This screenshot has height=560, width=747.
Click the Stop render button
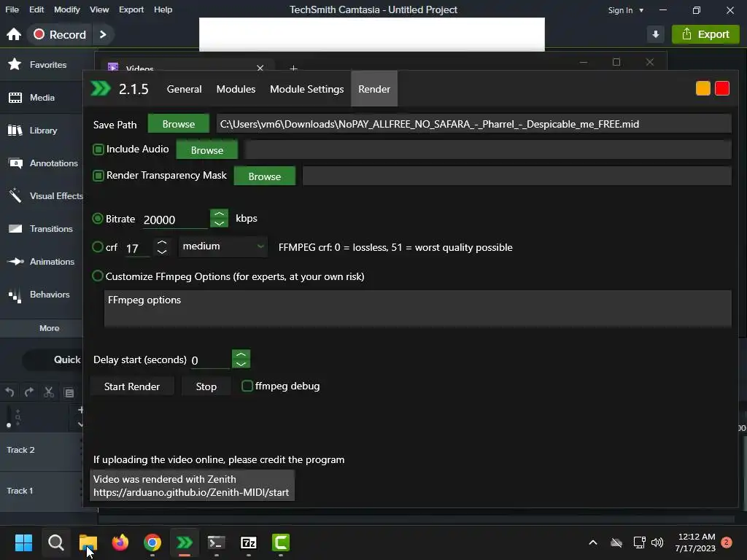pos(206,386)
